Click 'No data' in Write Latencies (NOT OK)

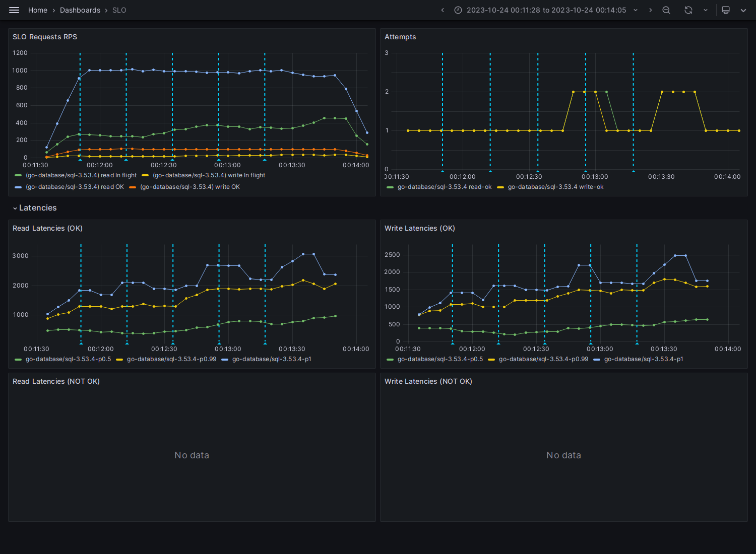(563, 455)
